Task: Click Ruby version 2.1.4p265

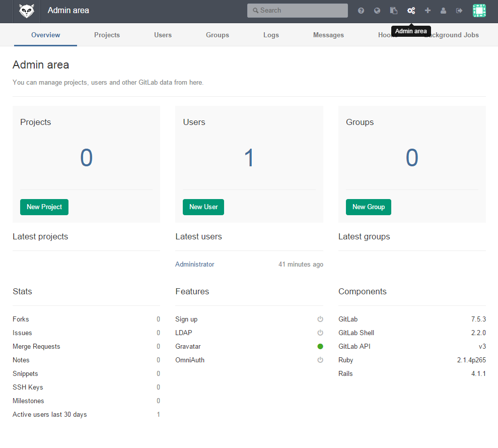Action: pos(471,360)
